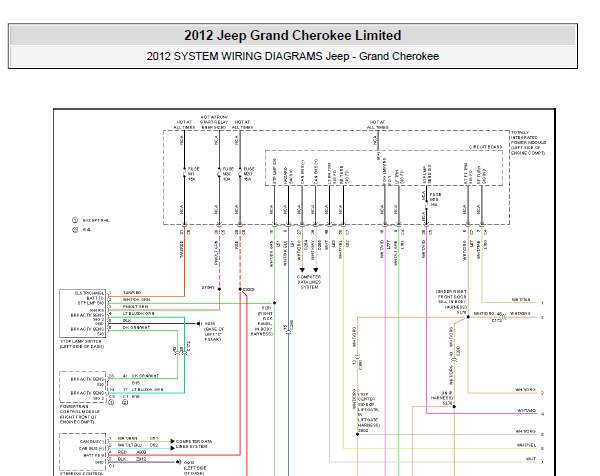Click the 'WHT/YEL' wire label at terminal 6
The image size is (600, 476).
[527, 445]
